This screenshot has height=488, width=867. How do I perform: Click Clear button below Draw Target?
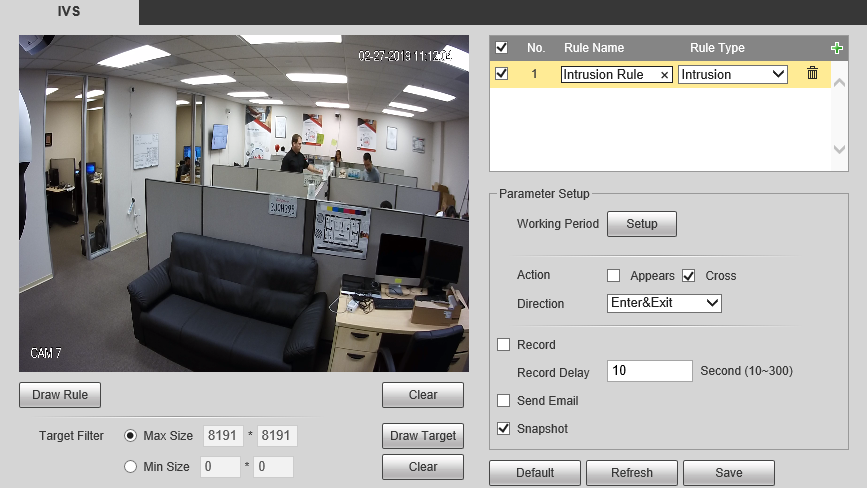click(422, 466)
